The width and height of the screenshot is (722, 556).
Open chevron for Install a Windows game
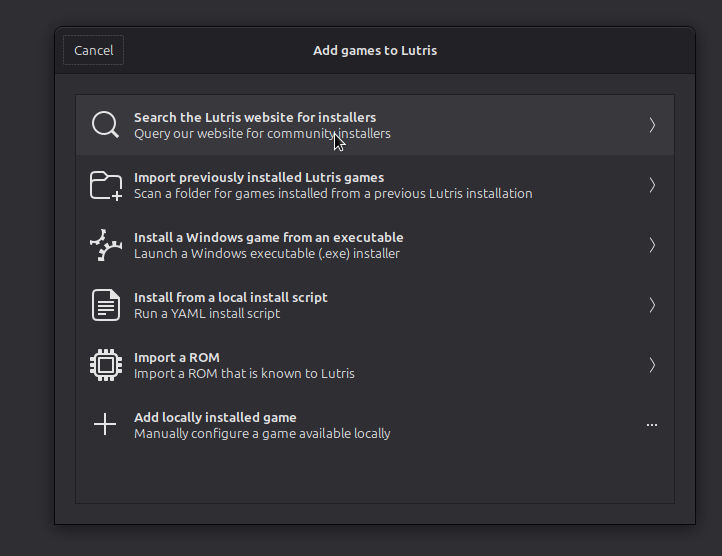pyautogui.click(x=652, y=245)
